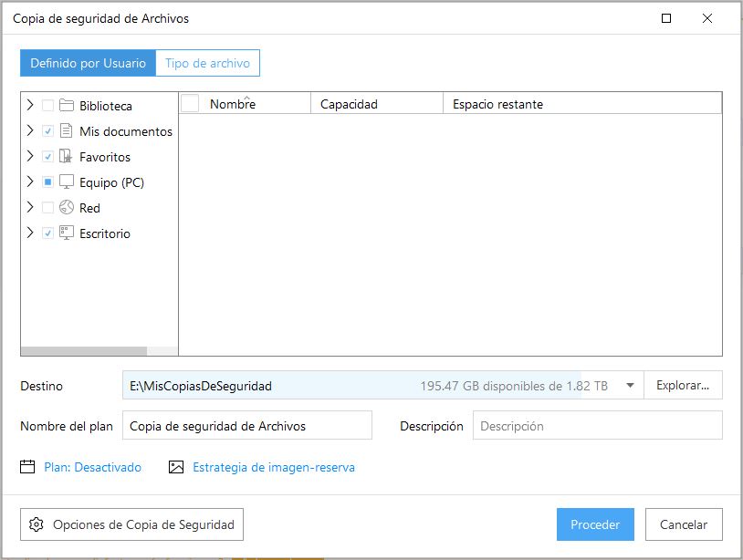Click the Mis documentos document icon
This screenshot has width=743, height=560.
click(x=67, y=131)
